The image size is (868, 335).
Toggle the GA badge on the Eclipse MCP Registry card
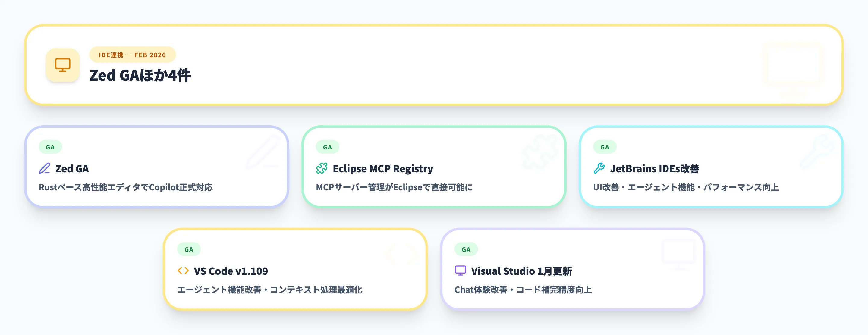click(328, 147)
